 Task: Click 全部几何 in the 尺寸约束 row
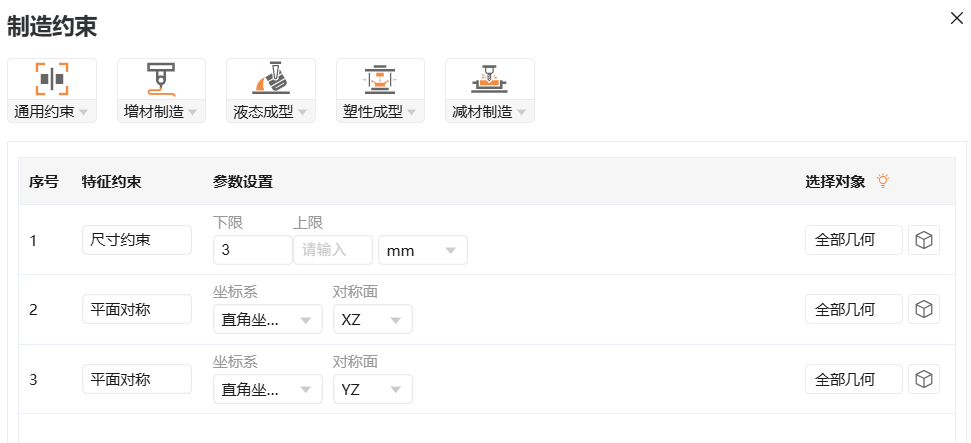(854, 240)
